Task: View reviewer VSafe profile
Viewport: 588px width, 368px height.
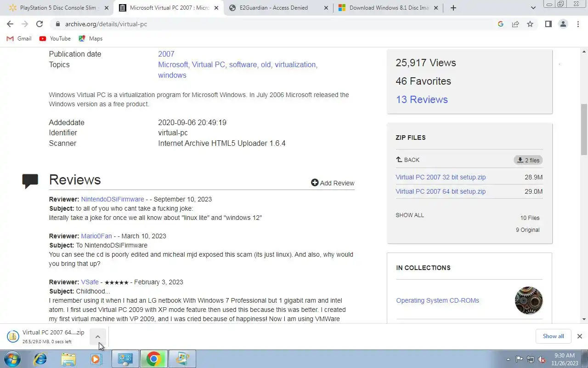Action: click(90, 282)
